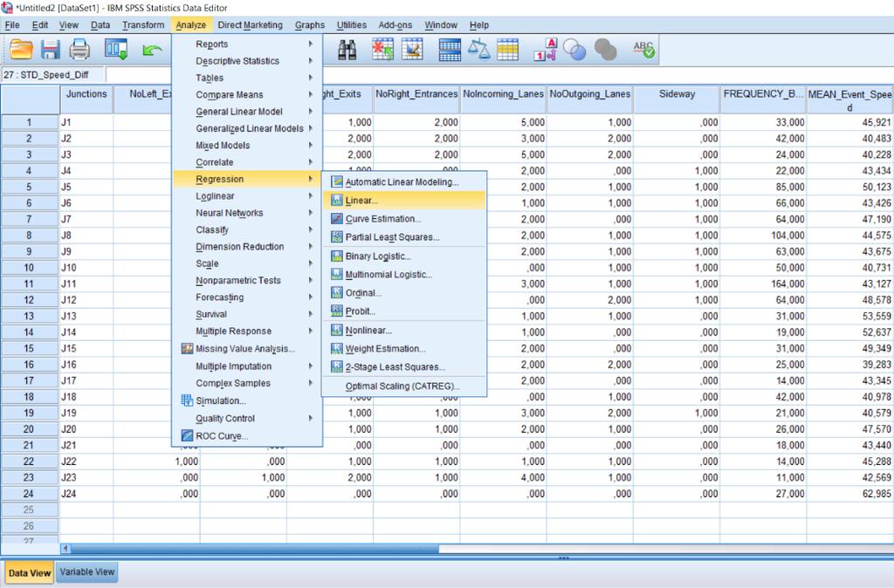Image resolution: width=894 pixels, height=588 pixels.
Task: Click the Value Labels toolbar icon
Action: 545,50
